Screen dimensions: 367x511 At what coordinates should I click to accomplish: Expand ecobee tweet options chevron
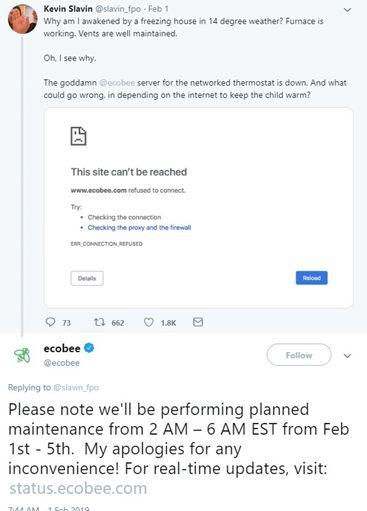tap(347, 356)
